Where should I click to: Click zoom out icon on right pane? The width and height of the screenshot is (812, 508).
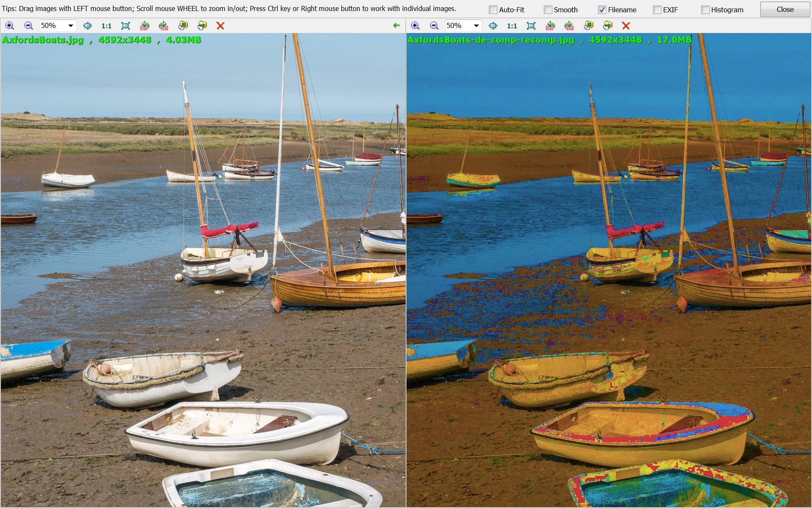click(x=434, y=26)
